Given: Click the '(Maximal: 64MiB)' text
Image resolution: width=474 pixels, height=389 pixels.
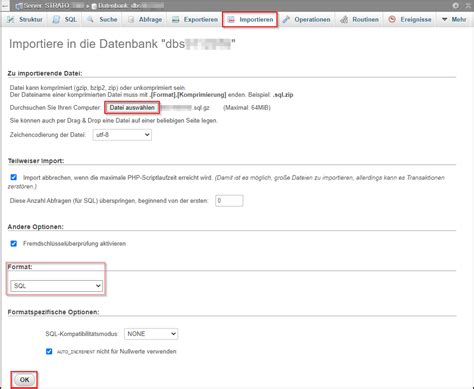Looking at the screenshot, I should point(247,108).
